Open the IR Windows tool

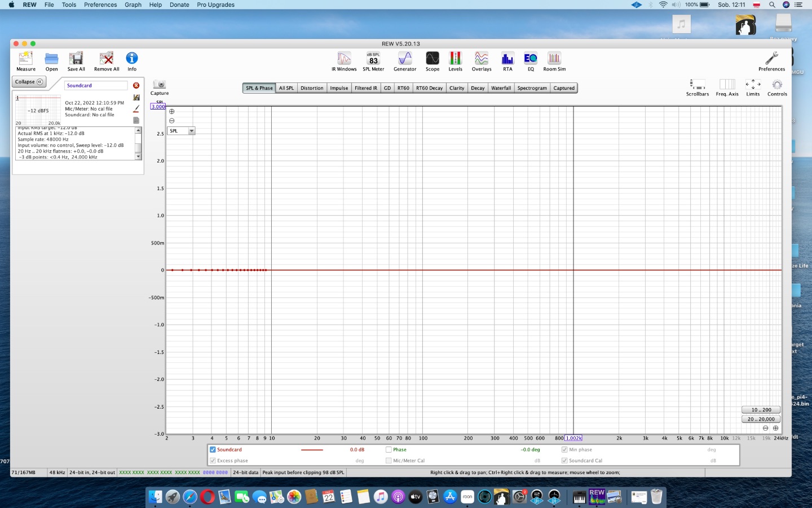(344, 61)
